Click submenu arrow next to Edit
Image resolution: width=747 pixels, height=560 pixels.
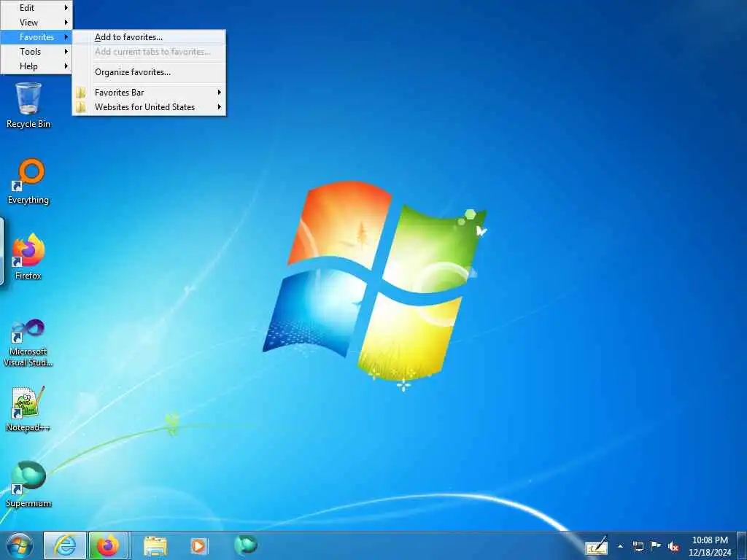pos(66,7)
